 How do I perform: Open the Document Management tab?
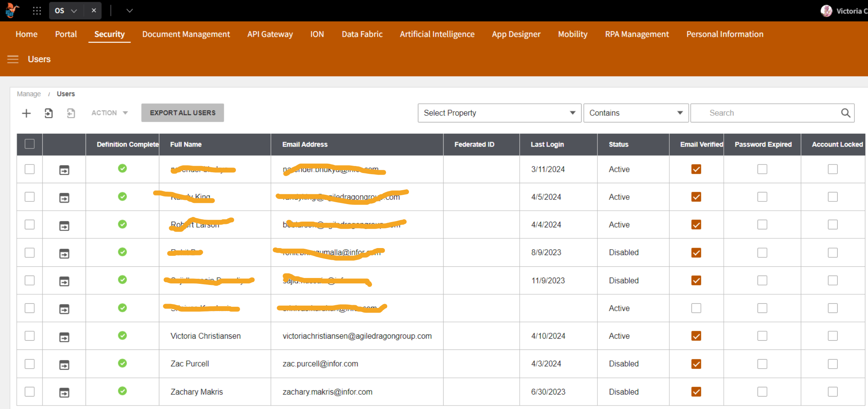tap(186, 34)
